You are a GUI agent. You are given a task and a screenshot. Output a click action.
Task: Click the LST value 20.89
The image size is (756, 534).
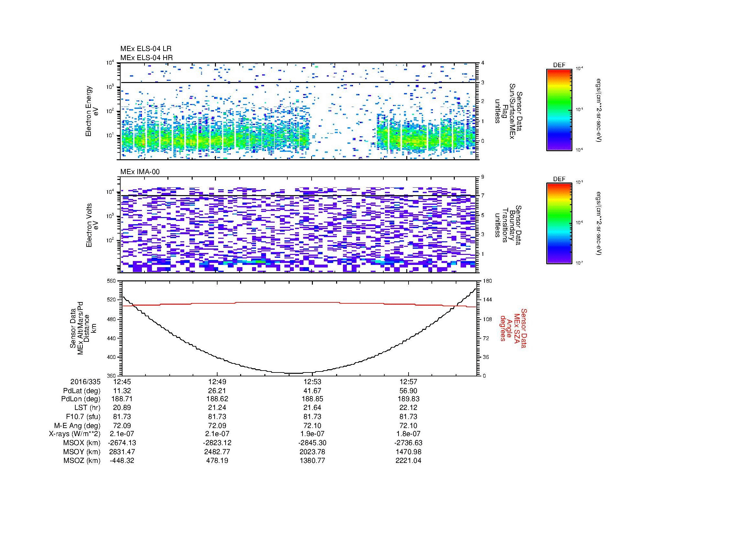point(122,408)
